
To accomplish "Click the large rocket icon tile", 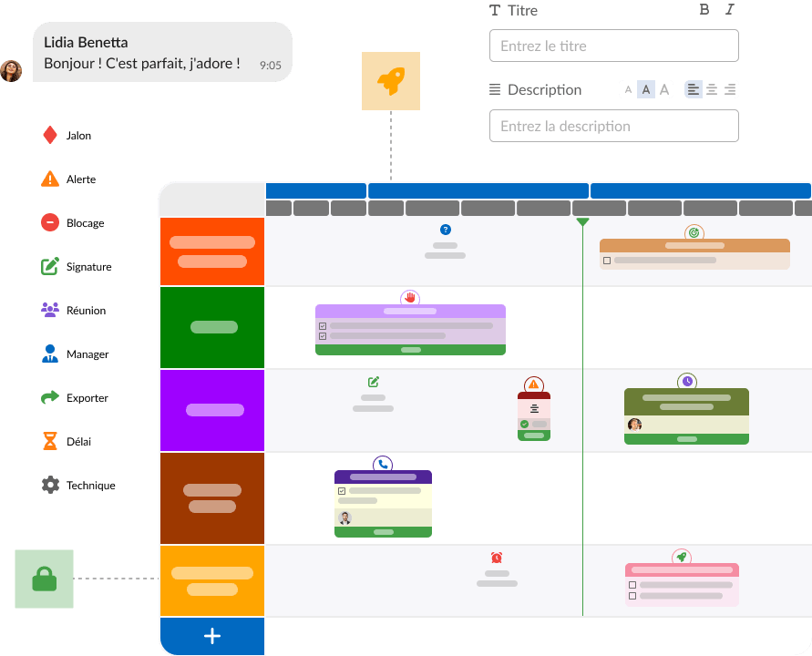I will click(391, 81).
